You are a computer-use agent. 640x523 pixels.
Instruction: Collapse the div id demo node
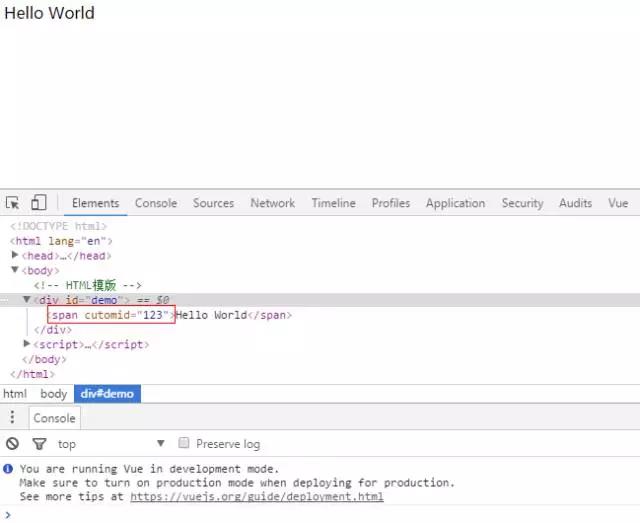pos(27,300)
